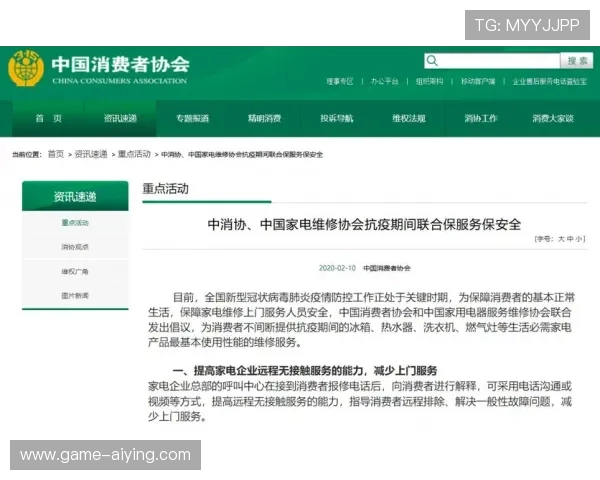The image size is (600, 480).
Task: Go to 首页 in main navigation
Action: 49,118
